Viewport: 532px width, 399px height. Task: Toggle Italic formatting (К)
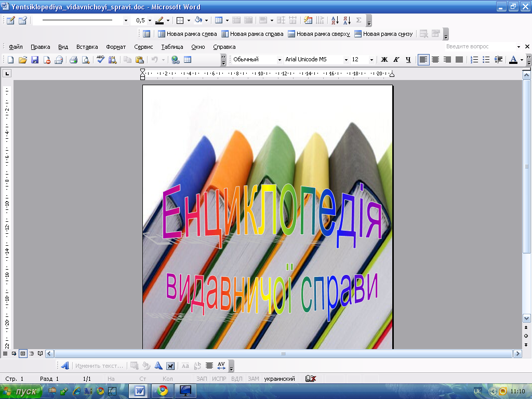pyautogui.click(x=396, y=60)
